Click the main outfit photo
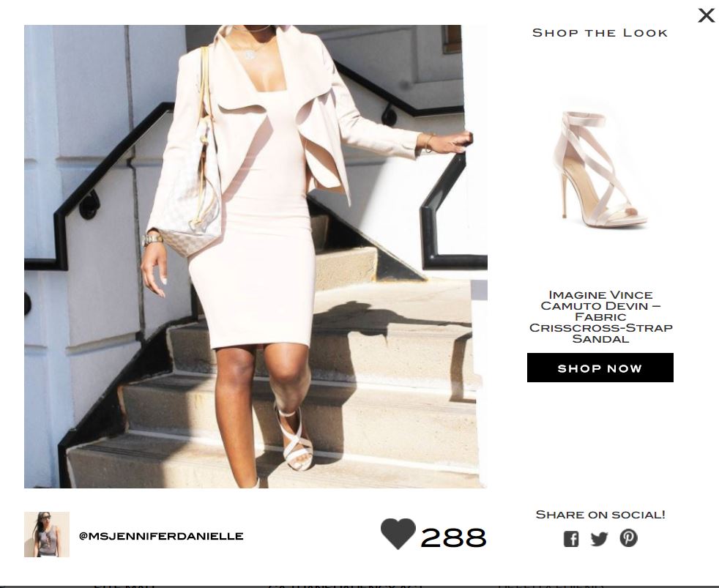This screenshot has width=719, height=588. (256, 256)
